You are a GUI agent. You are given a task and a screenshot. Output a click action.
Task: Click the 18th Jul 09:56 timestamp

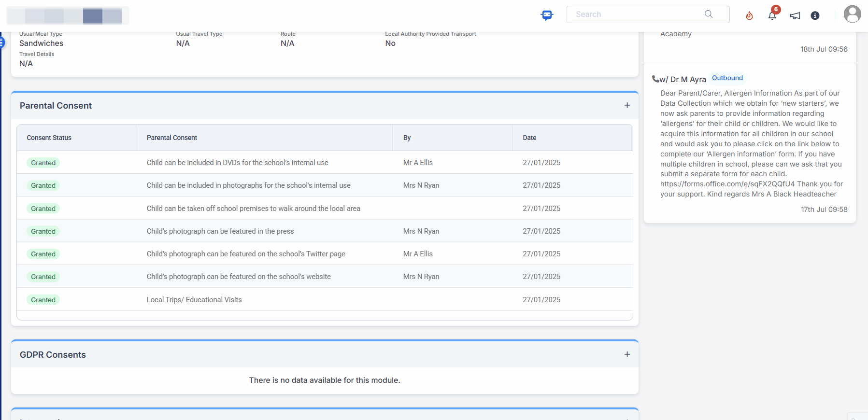point(824,49)
